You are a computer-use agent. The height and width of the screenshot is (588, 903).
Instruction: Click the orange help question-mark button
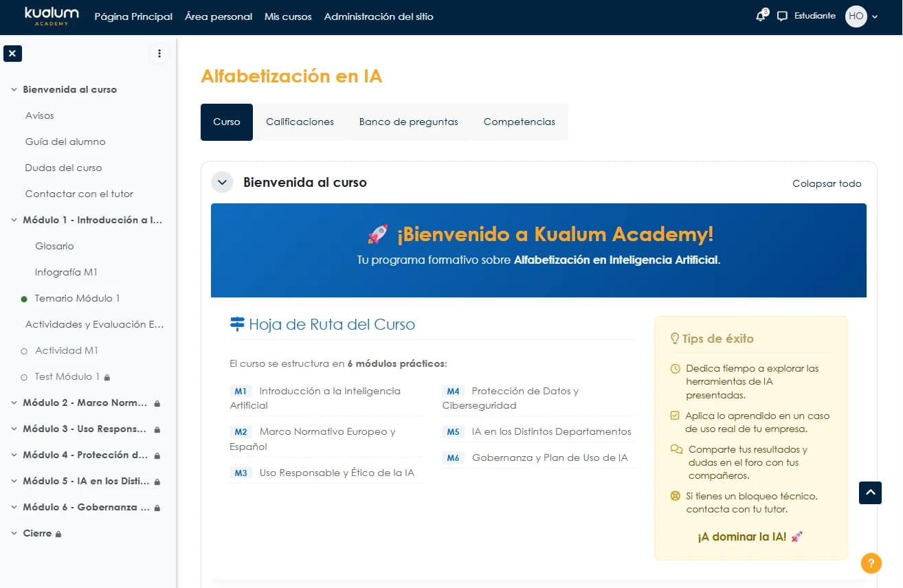click(x=871, y=563)
